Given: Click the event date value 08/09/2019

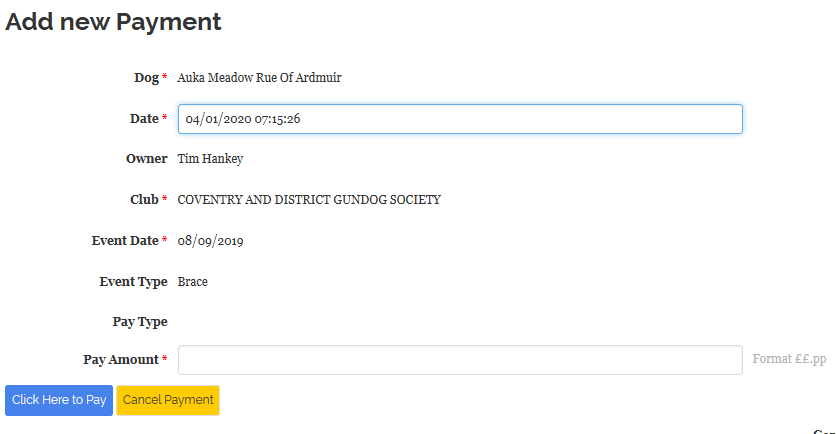Looking at the screenshot, I should pyautogui.click(x=210, y=241).
